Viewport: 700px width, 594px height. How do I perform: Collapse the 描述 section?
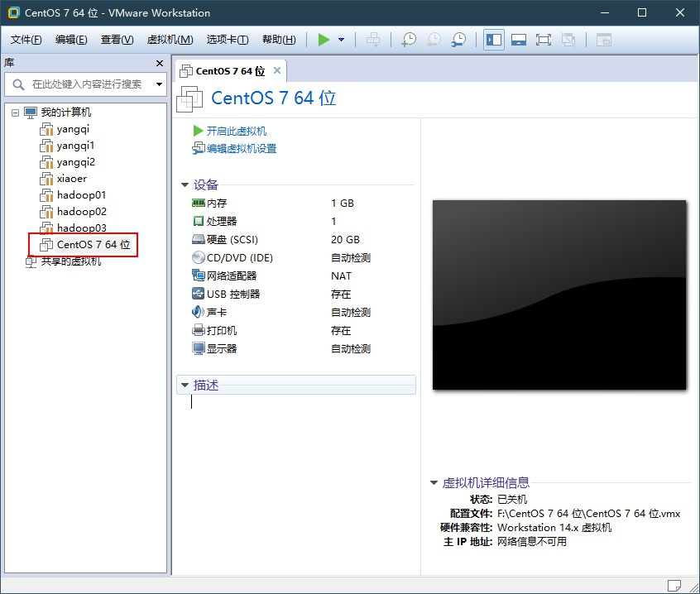(185, 385)
